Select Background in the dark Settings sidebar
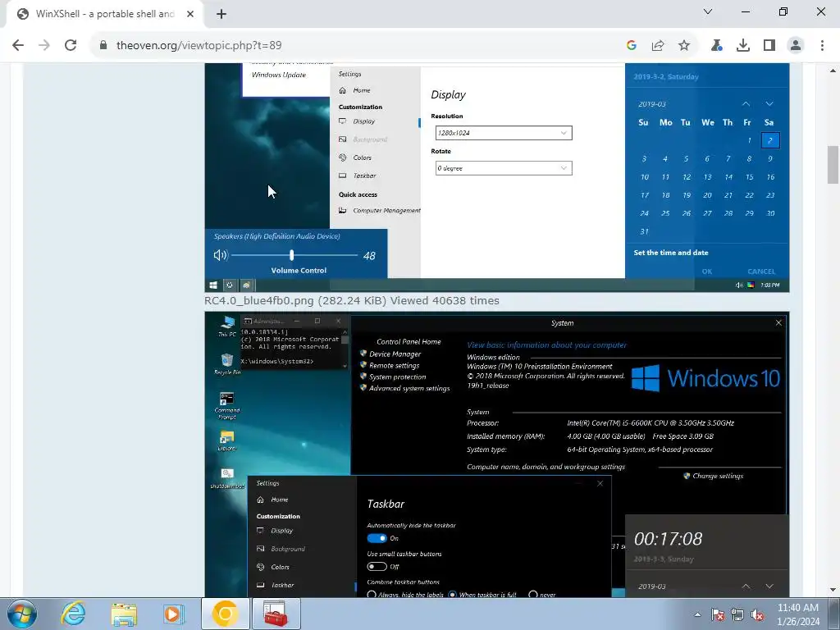The width and height of the screenshot is (840, 630). (x=281, y=549)
